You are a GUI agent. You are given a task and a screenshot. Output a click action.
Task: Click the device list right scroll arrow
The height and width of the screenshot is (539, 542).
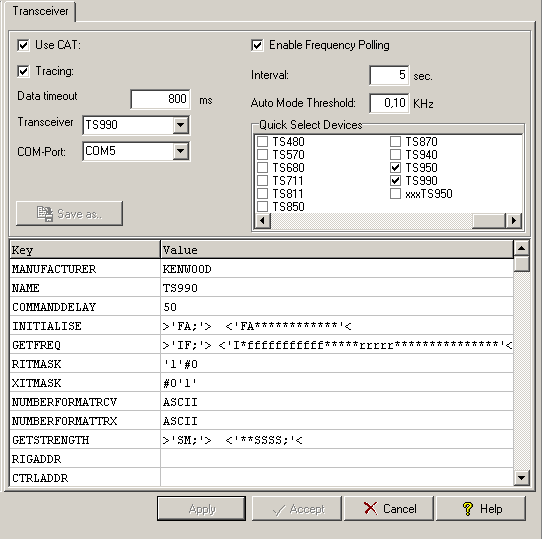pos(514,220)
